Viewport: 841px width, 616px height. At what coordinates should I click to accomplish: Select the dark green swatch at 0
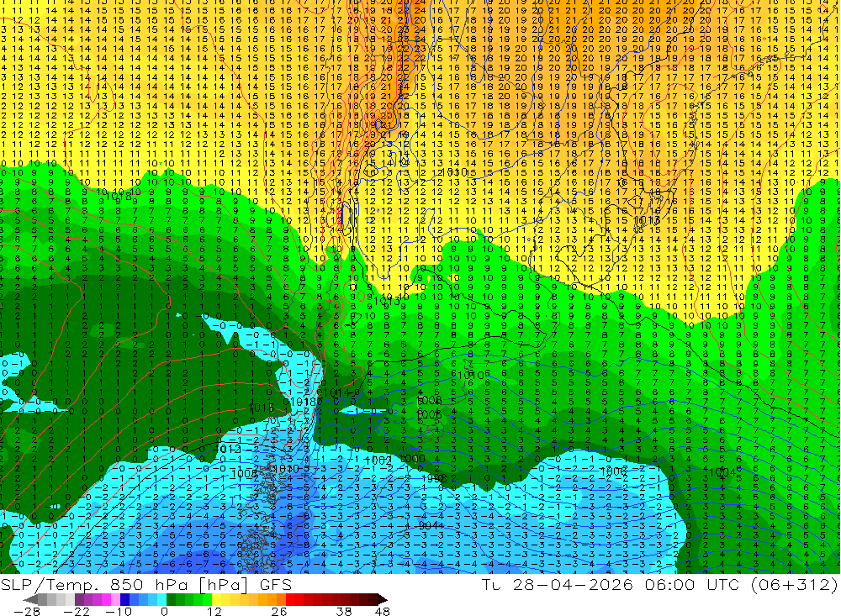tap(171, 599)
